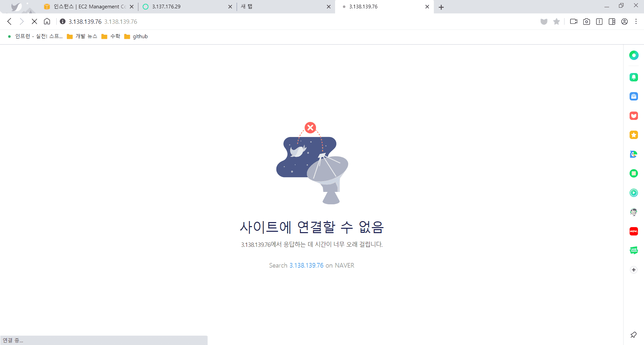Open the 인프런 bookmark
This screenshot has height=345, width=644.
point(35,36)
